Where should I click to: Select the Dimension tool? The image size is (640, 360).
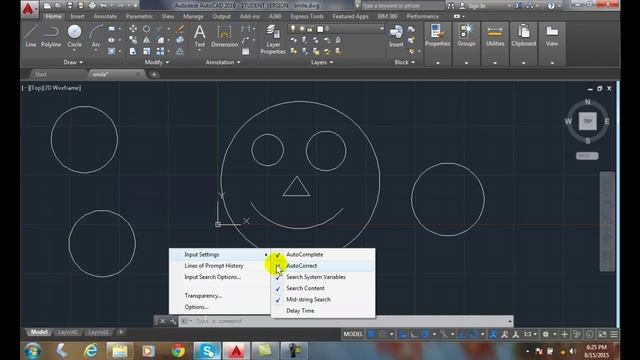[224, 36]
